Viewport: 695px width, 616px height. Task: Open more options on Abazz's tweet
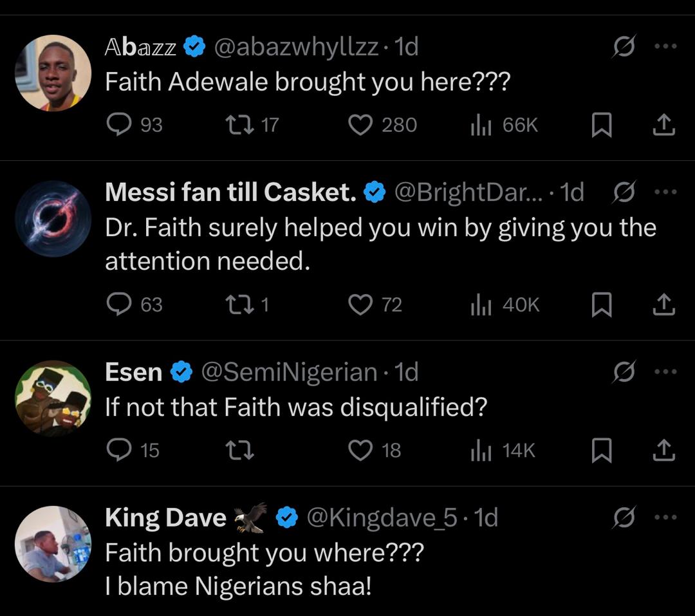point(665,46)
